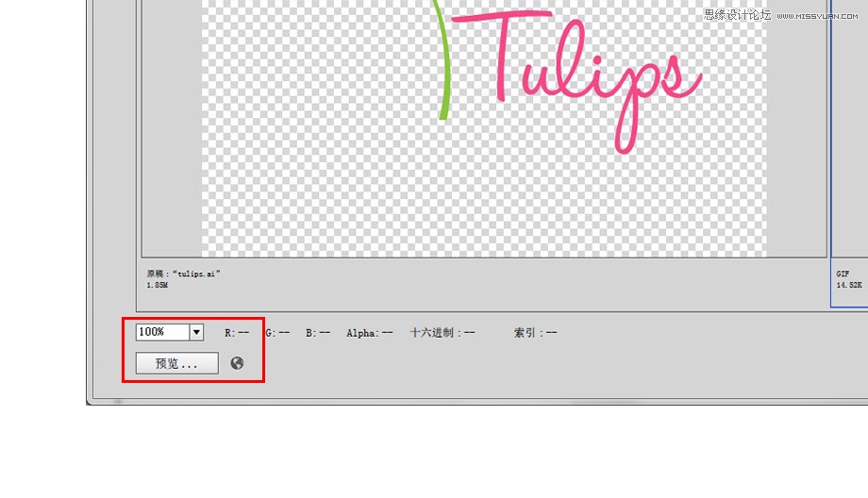Click the 1.85M original file size text
This screenshot has height=498, width=868.
(x=159, y=284)
